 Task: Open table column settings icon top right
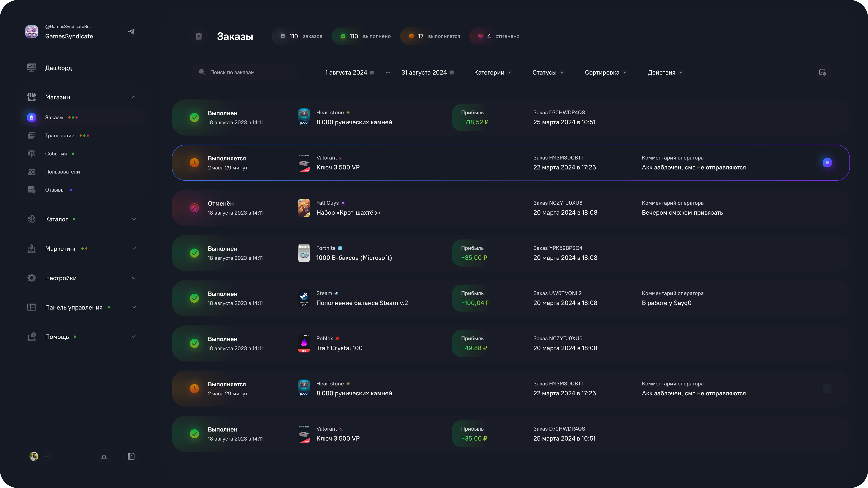tap(823, 72)
